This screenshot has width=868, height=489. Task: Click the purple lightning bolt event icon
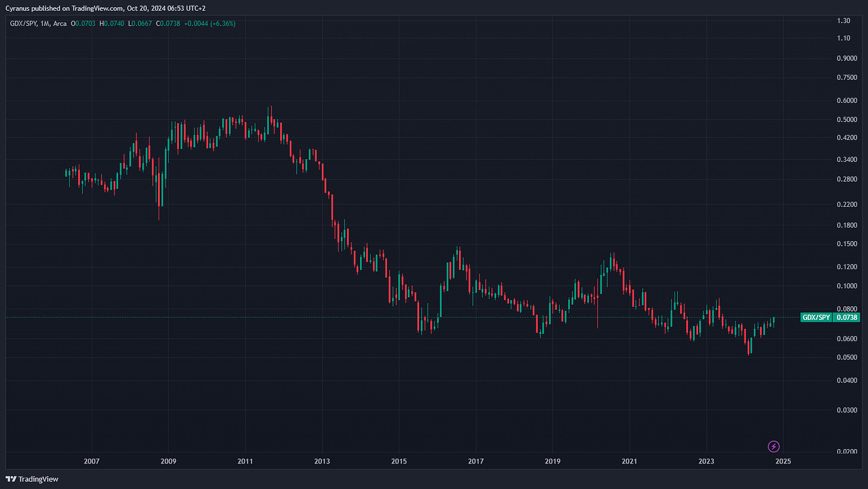[774, 446]
